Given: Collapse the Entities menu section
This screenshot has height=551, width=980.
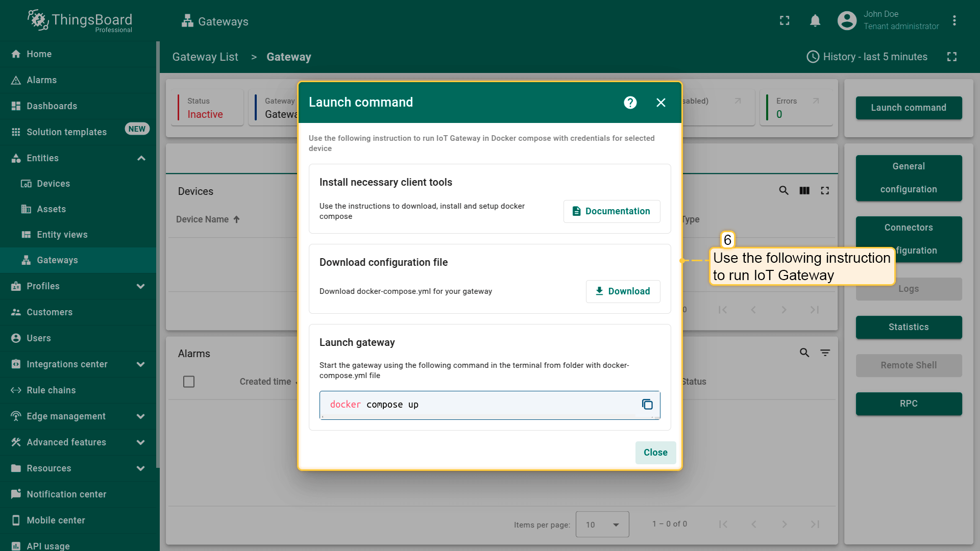Looking at the screenshot, I should tap(141, 158).
